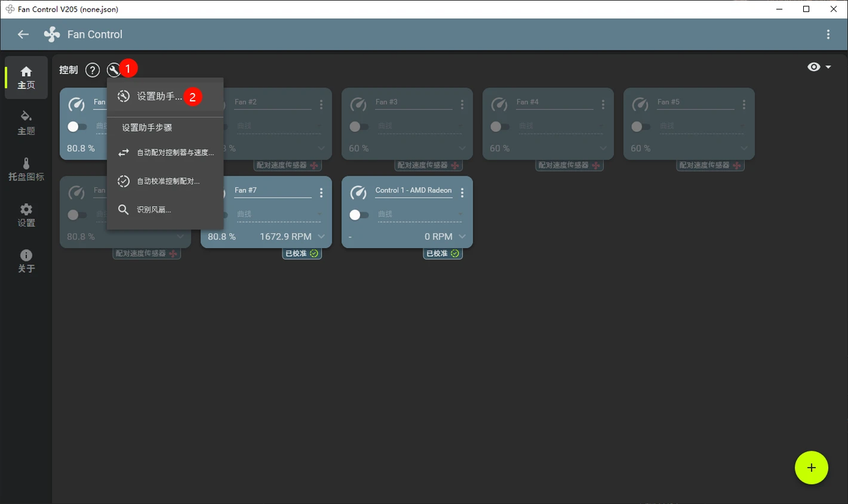This screenshot has height=504, width=848.
Task: Click 配对速度传感器 under Fan #4
Action: click(x=569, y=166)
